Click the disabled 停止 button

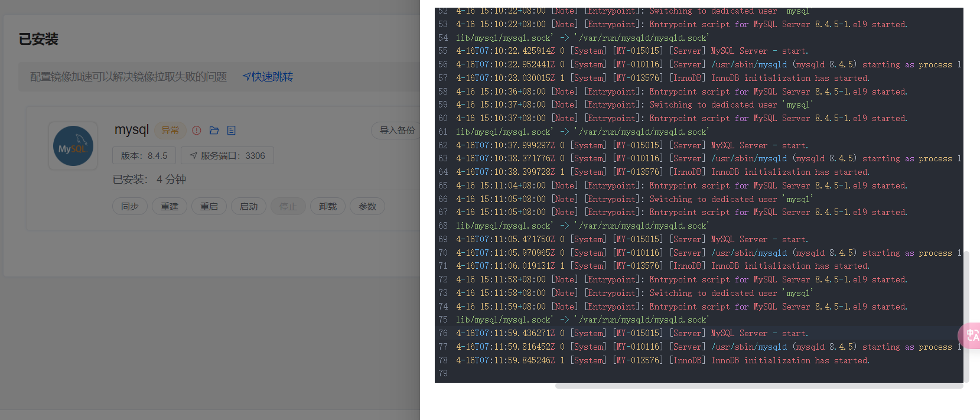pos(288,206)
